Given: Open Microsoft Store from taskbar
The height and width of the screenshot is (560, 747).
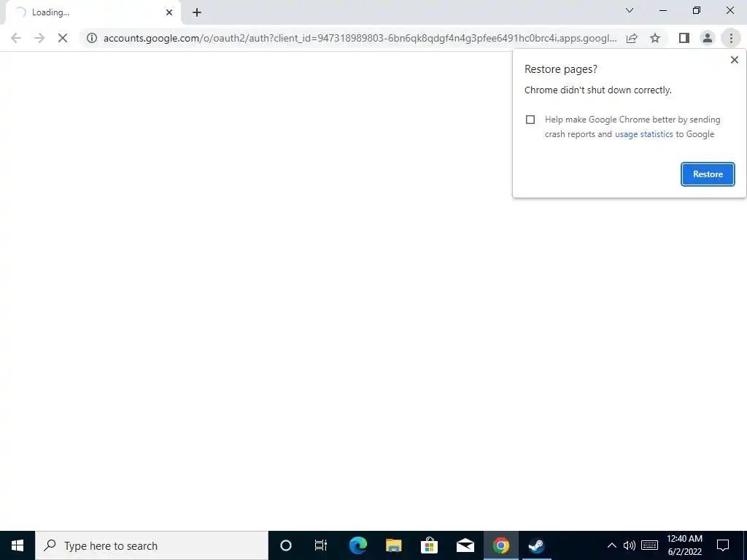Looking at the screenshot, I should click(429, 545).
